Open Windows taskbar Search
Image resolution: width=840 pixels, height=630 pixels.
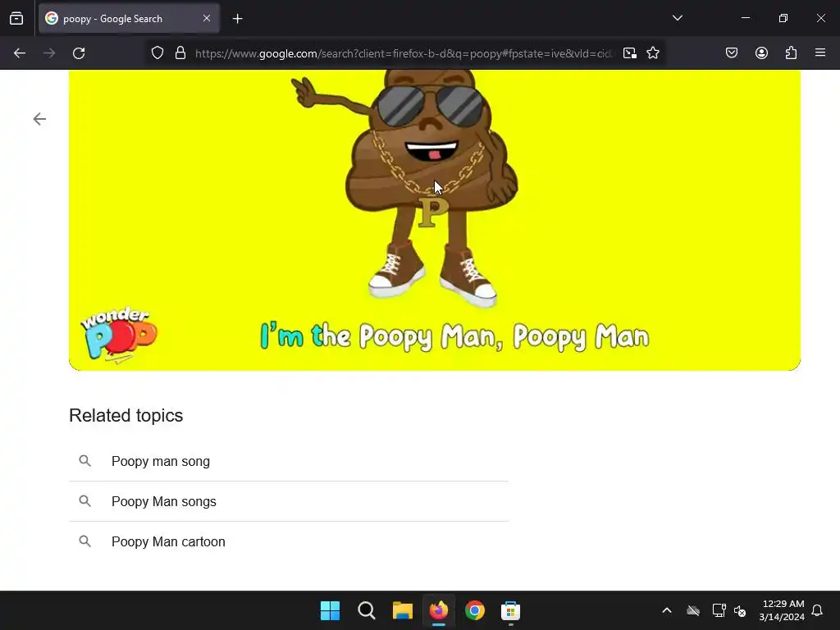[x=367, y=610]
